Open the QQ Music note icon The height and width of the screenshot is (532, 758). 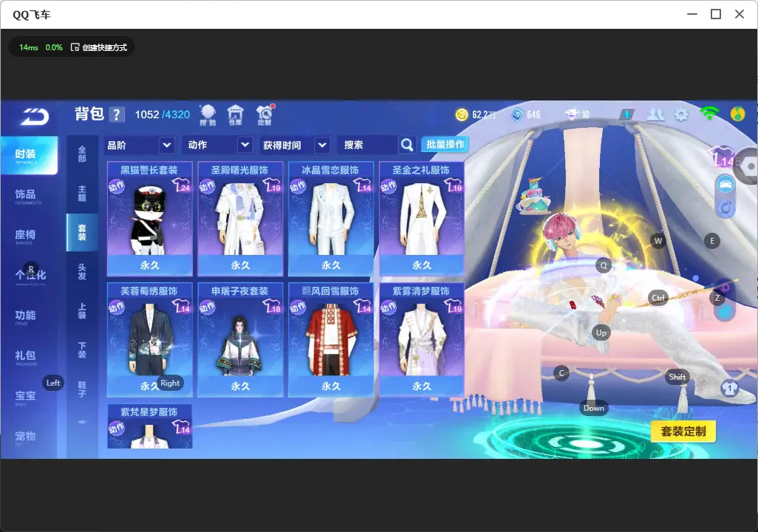tap(737, 114)
